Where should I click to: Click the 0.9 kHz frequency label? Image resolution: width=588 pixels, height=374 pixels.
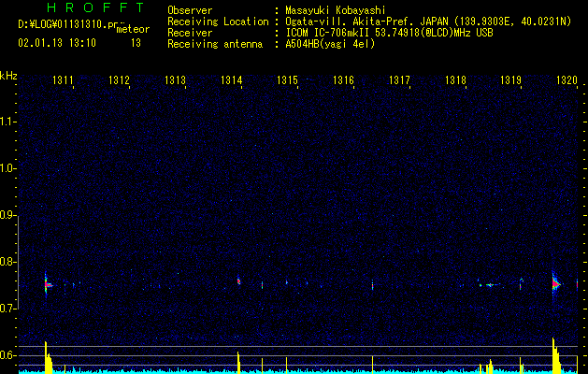pos(8,215)
